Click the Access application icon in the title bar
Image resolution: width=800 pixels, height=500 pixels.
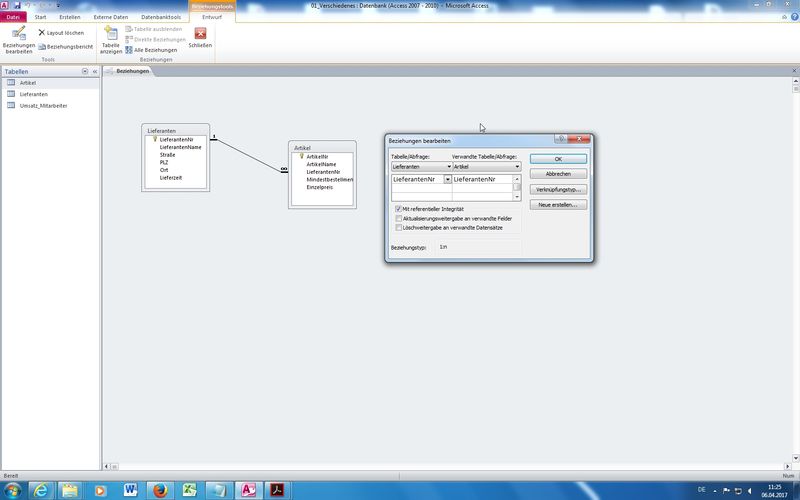tap(5, 5)
